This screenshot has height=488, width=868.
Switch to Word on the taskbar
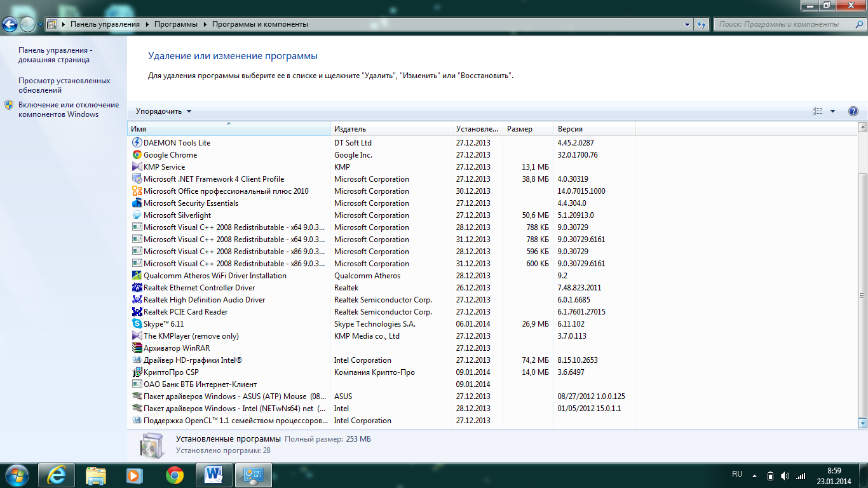(214, 475)
